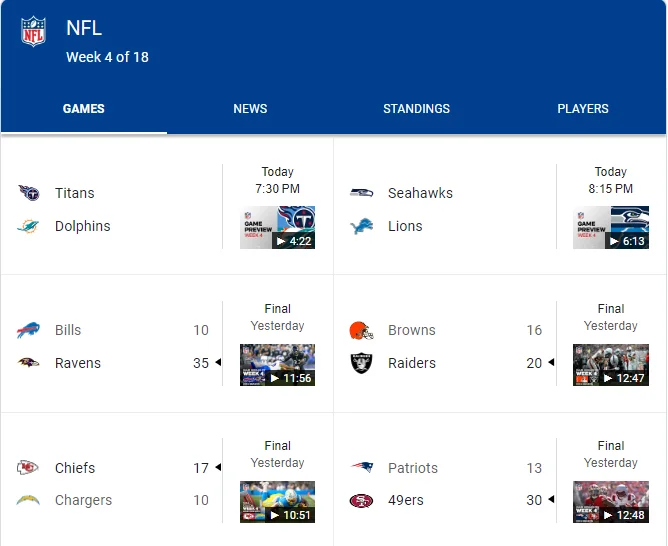The height and width of the screenshot is (546, 668).
Task: Switch to the News tab
Action: [x=250, y=109]
